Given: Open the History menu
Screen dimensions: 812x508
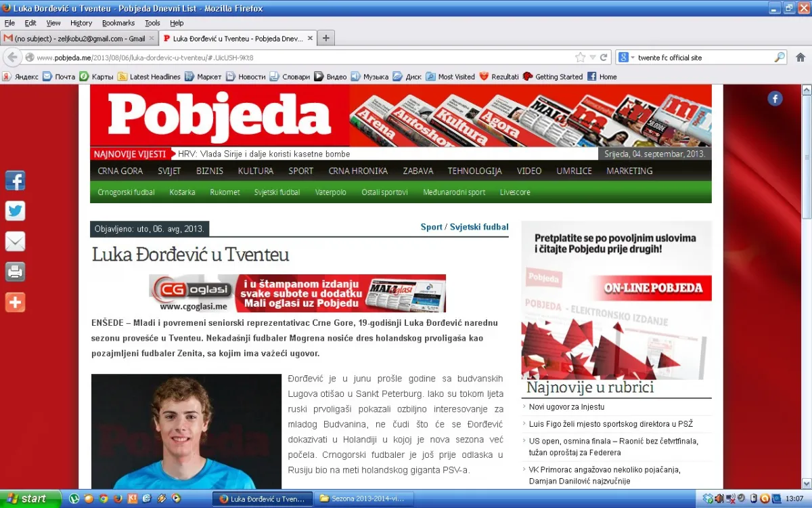Looking at the screenshot, I should [x=81, y=23].
